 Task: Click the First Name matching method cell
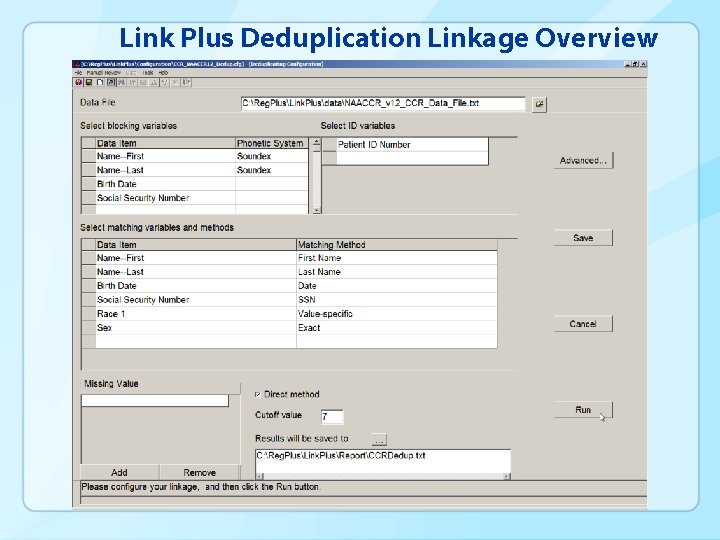(397, 258)
